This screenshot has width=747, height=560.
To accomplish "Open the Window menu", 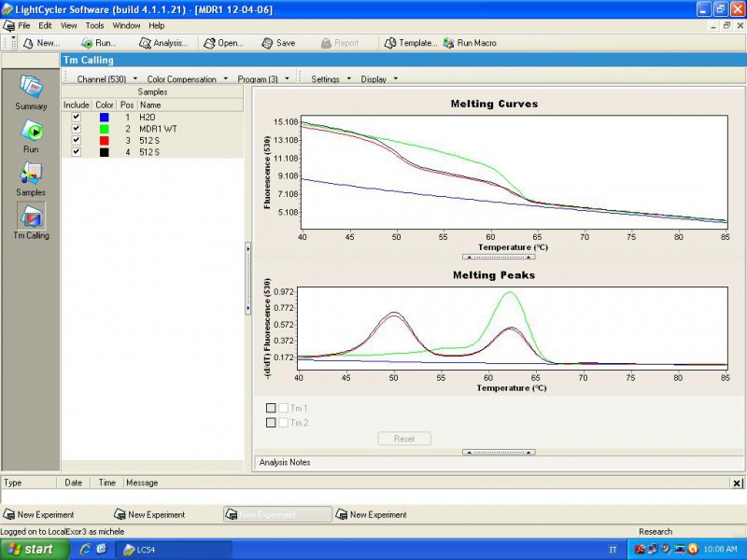I will pos(126,25).
